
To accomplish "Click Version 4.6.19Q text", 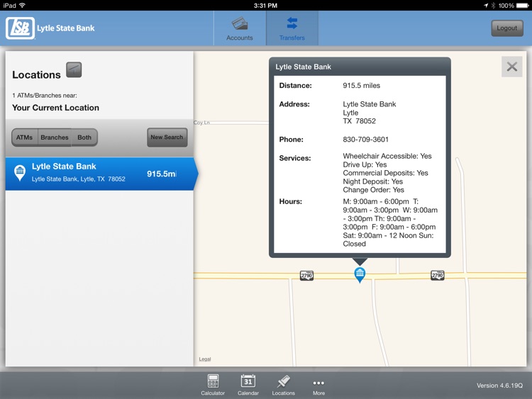I will click(499, 386).
